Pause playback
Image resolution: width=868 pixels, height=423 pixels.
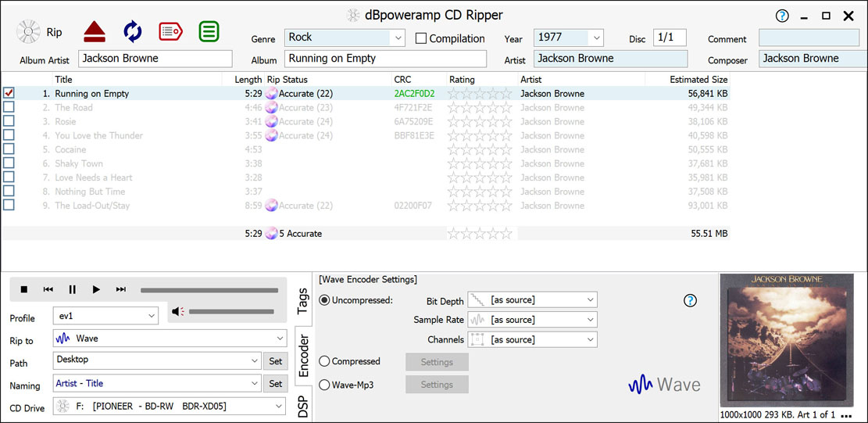72,289
